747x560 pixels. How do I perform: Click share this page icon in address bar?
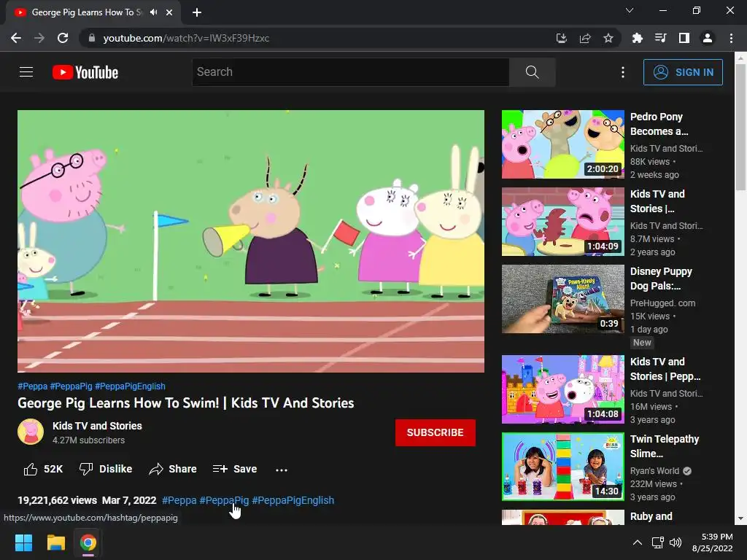[585, 38]
